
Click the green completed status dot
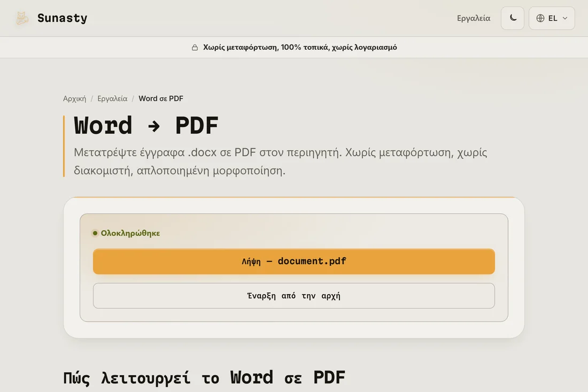coord(95,233)
